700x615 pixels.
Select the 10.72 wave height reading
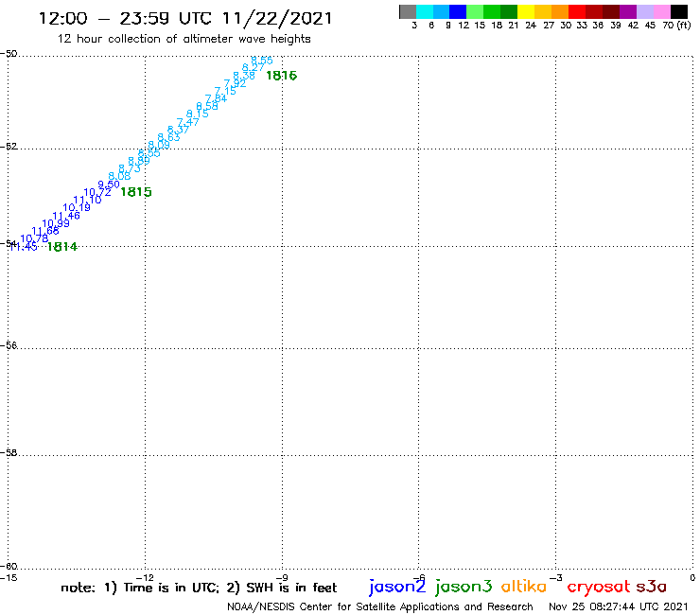pyautogui.click(x=97, y=192)
